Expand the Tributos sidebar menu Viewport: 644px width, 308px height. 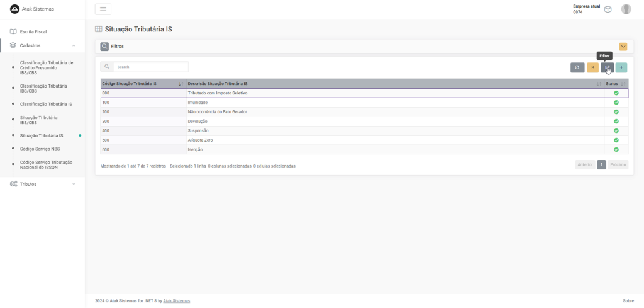tap(74, 184)
